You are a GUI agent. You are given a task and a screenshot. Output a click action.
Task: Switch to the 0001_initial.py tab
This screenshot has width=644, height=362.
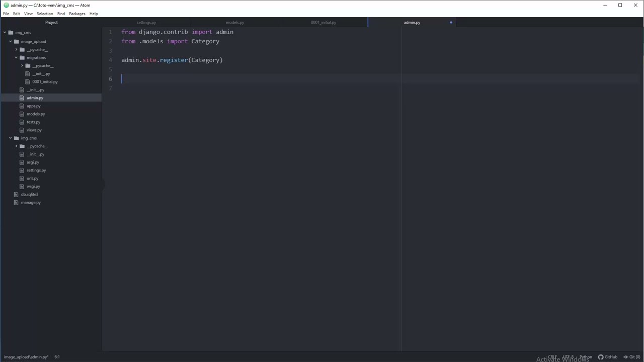pyautogui.click(x=324, y=22)
